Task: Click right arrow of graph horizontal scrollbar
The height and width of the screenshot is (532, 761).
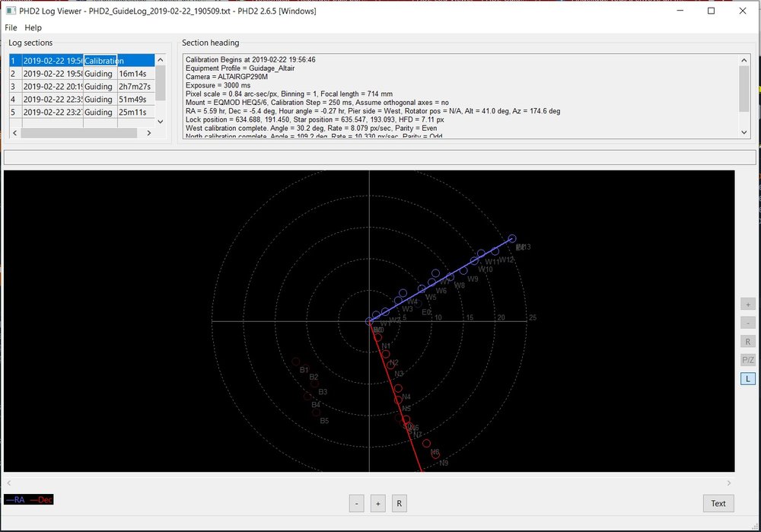Action: [x=729, y=483]
